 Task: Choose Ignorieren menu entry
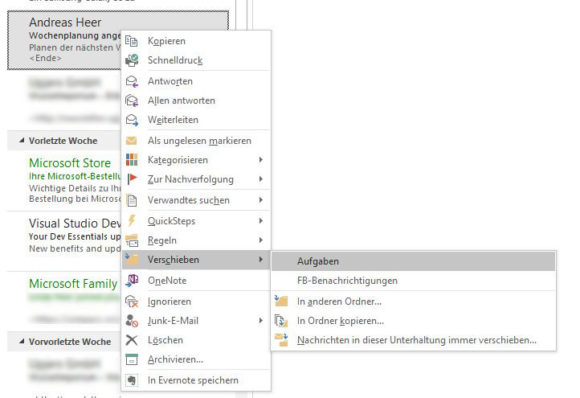[196, 301]
